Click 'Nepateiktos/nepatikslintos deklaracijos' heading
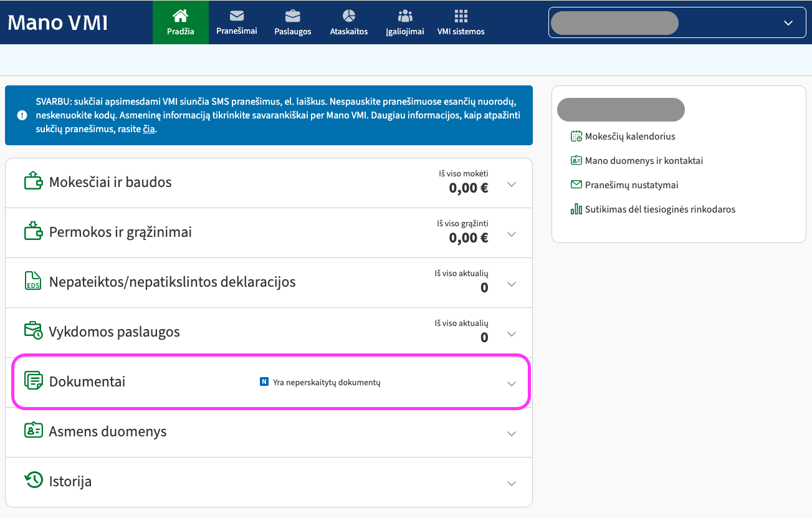This screenshot has width=812, height=518. point(173,282)
